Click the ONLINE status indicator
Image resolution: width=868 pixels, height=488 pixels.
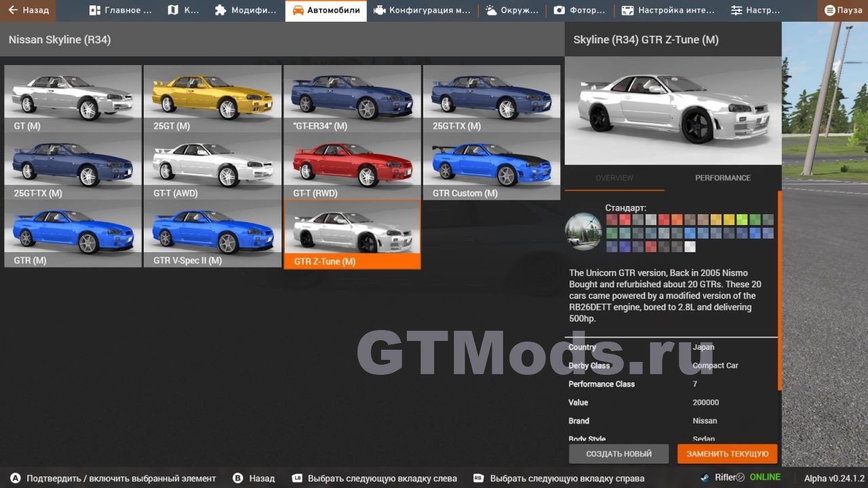[765, 477]
